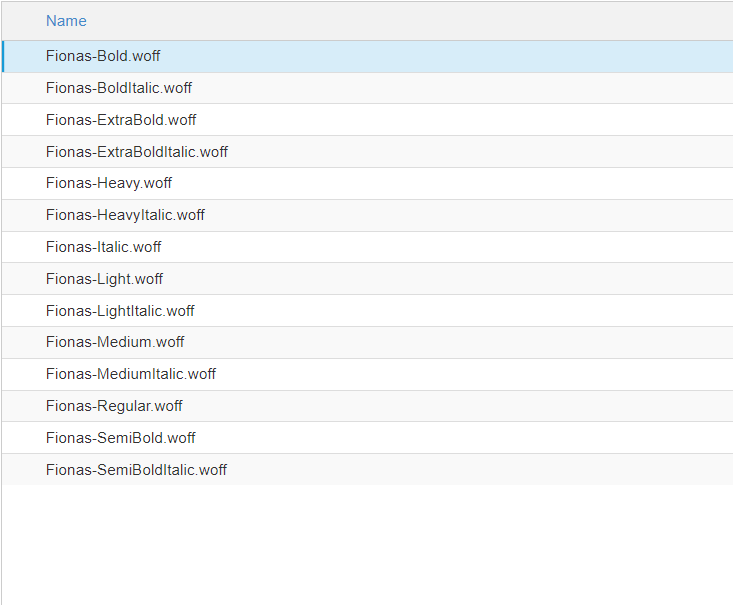Highlight the Fionas-Italic.woff entry
This screenshot has width=733, height=605.
367,247
